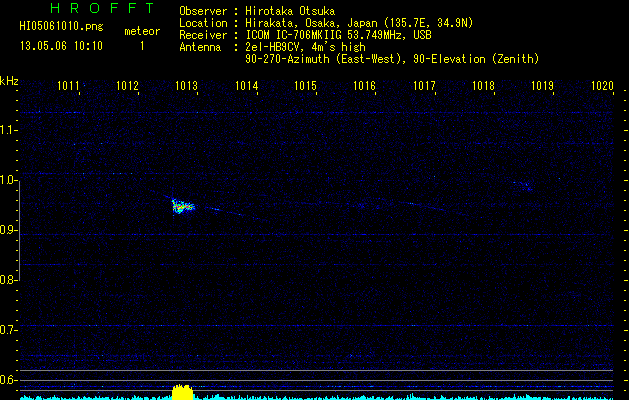Viewport: 629px width, 400px height.
Task: Click the faint echo near 1019
Action: (525, 186)
